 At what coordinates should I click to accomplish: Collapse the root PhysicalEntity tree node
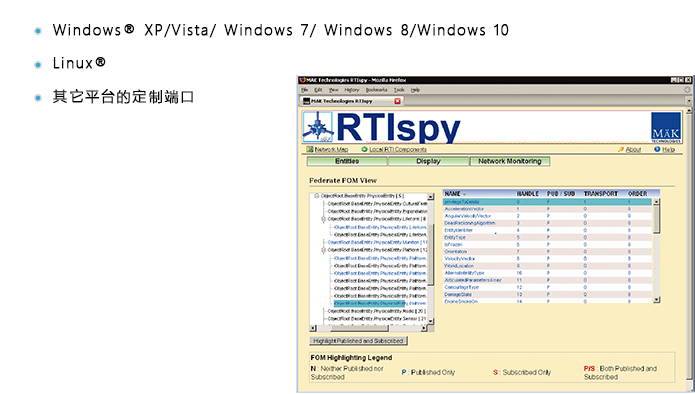(317, 195)
